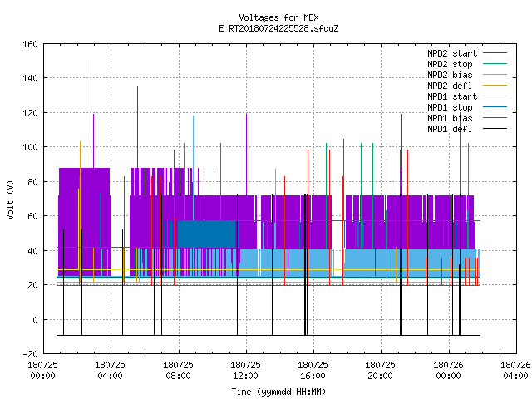This screenshot has width=532, height=399.
Task: Click the black NPD1 defl legend line
Action: 495,129
